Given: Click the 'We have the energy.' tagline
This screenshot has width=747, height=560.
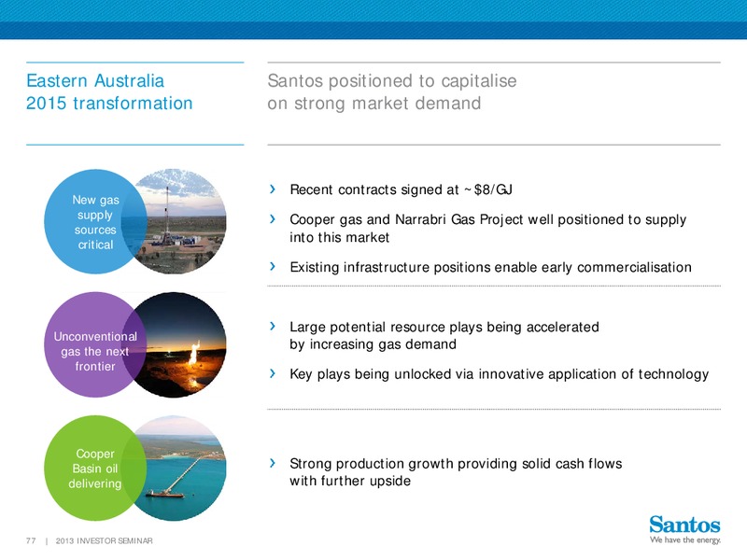Looking at the screenshot, I should click(685, 540).
